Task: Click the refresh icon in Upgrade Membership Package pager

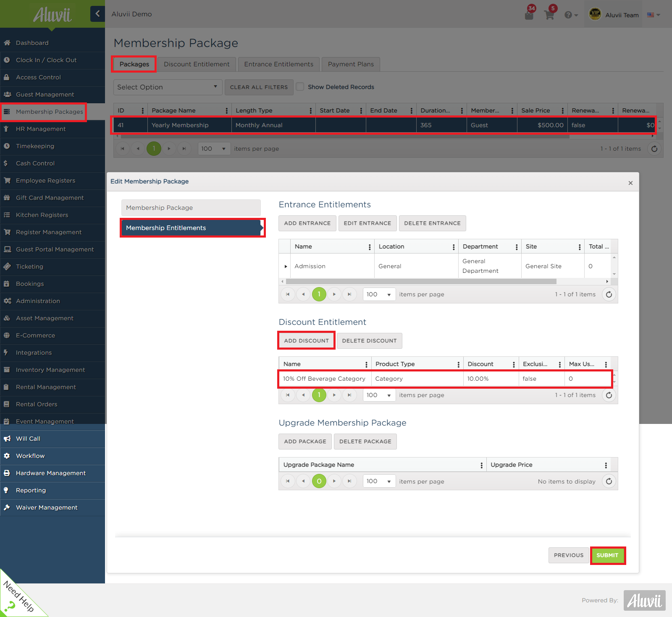Action: (609, 481)
